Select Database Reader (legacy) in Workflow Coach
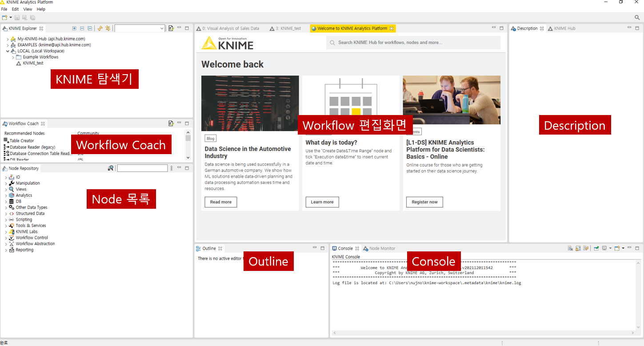This screenshot has height=346, width=644. click(x=32, y=147)
